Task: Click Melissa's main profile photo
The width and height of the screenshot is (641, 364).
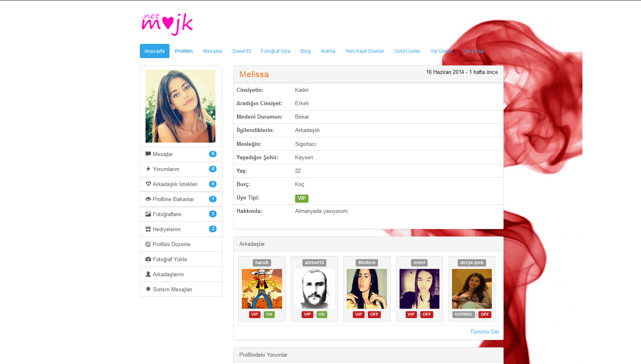Action: tap(180, 106)
